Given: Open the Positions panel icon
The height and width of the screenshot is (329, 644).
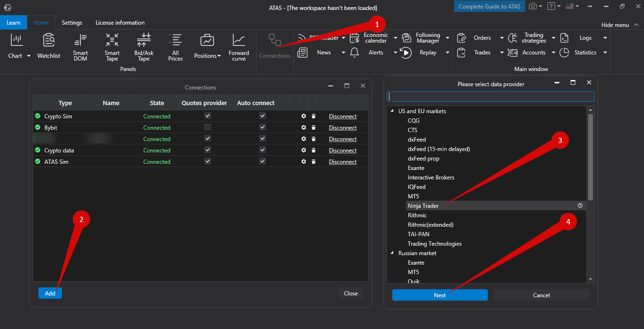Looking at the screenshot, I should (x=207, y=40).
